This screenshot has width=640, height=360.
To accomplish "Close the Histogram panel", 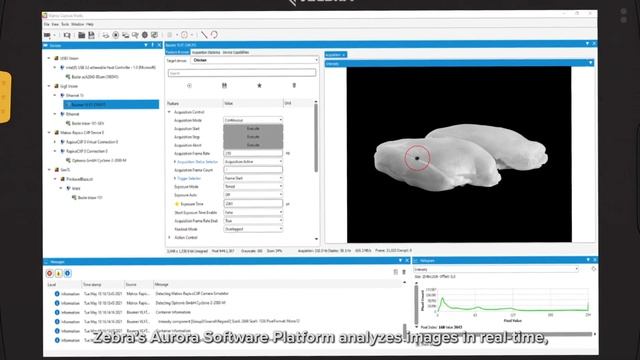I will tap(594, 260).
